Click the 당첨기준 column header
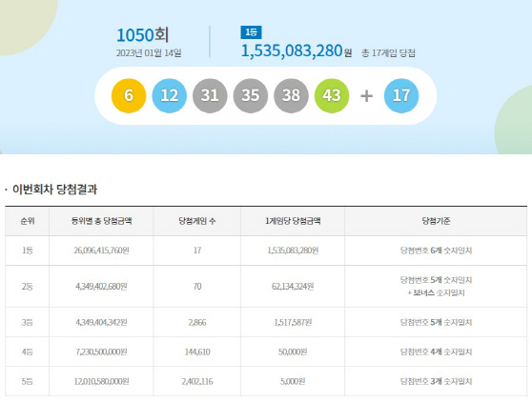The width and height of the screenshot is (532, 402). click(436, 221)
